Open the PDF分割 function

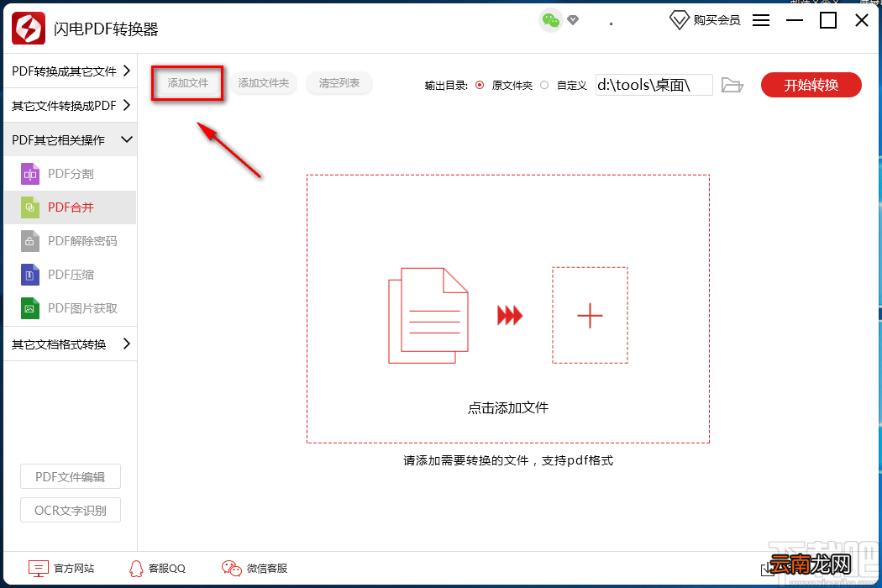point(71,174)
